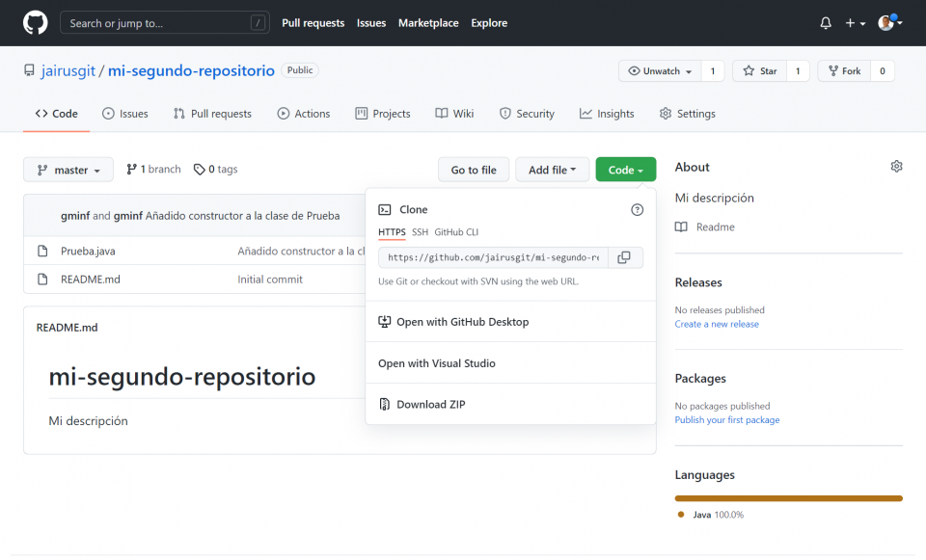
Task: Click the Readme book icon
Action: coord(681,227)
